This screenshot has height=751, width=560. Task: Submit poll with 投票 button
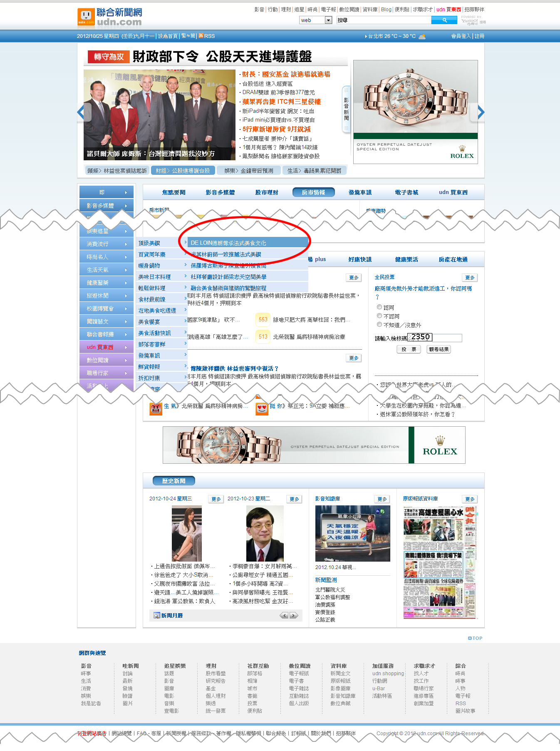(x=409, y=349)
